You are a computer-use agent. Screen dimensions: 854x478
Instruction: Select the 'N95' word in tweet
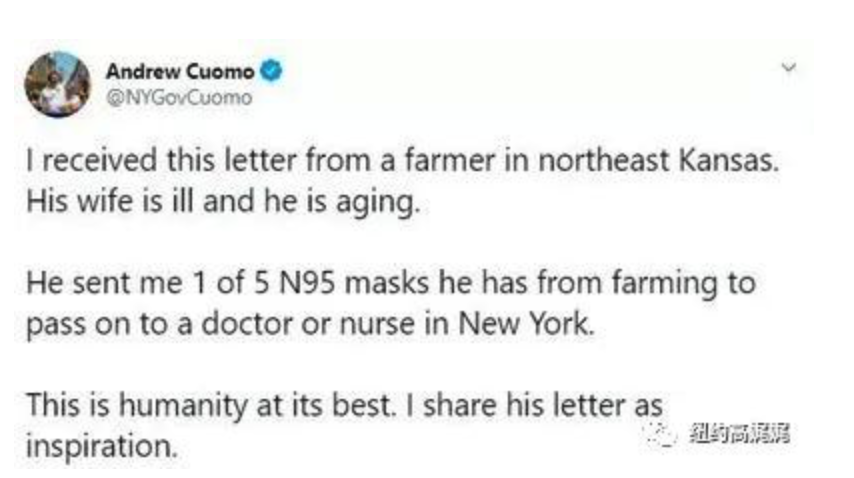tap(307, 283)
